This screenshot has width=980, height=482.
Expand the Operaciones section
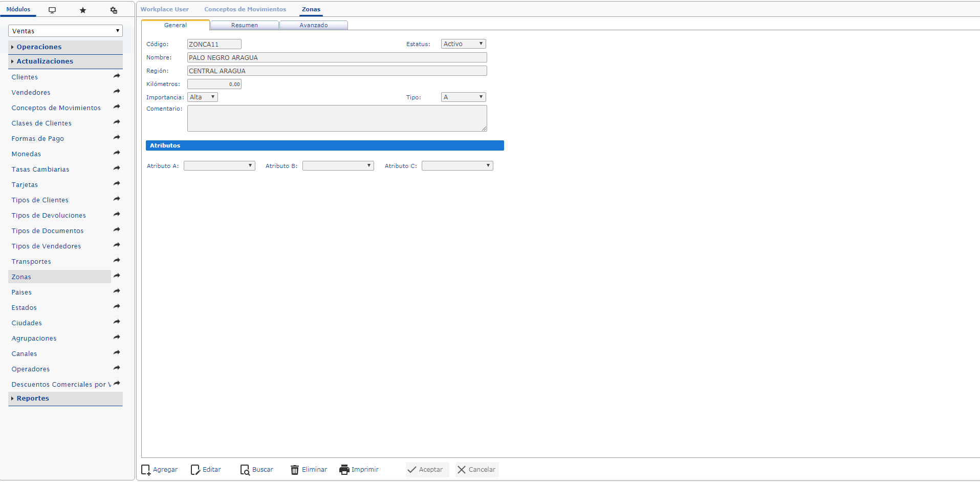66,47
